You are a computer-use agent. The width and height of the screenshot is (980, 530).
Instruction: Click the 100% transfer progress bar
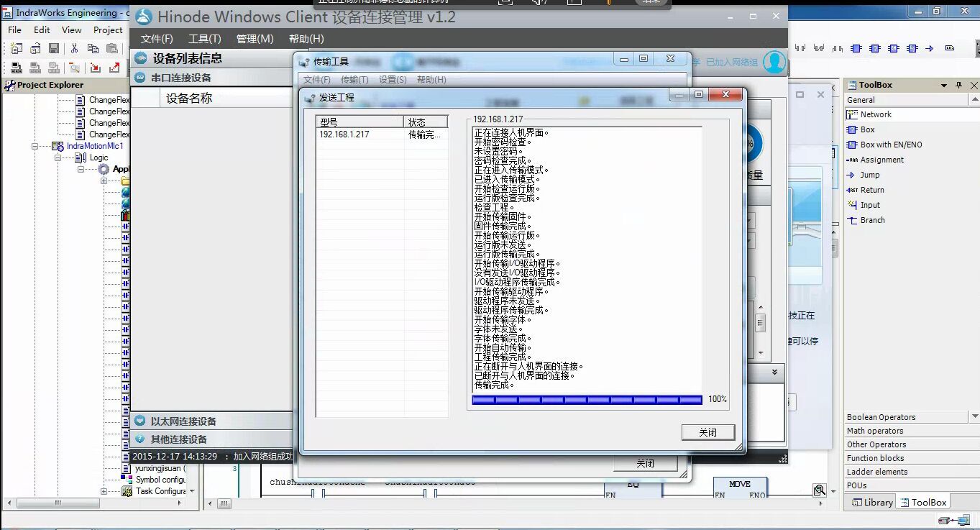[x=586, y=400]
